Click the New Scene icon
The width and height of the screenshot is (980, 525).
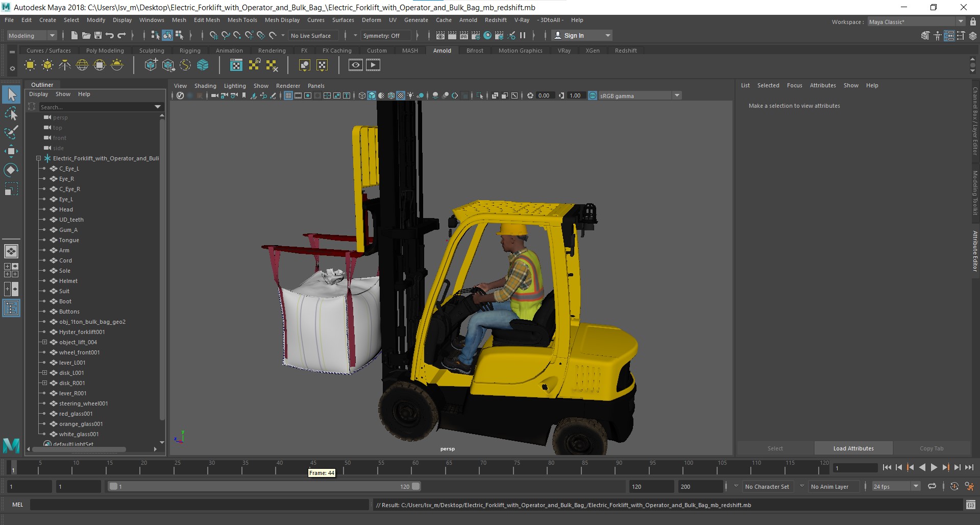click(74, 35)
